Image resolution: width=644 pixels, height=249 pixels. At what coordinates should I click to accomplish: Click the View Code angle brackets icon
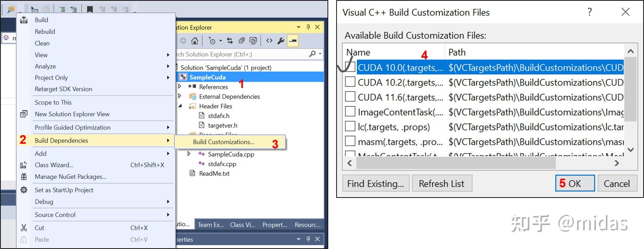[269, 41]
